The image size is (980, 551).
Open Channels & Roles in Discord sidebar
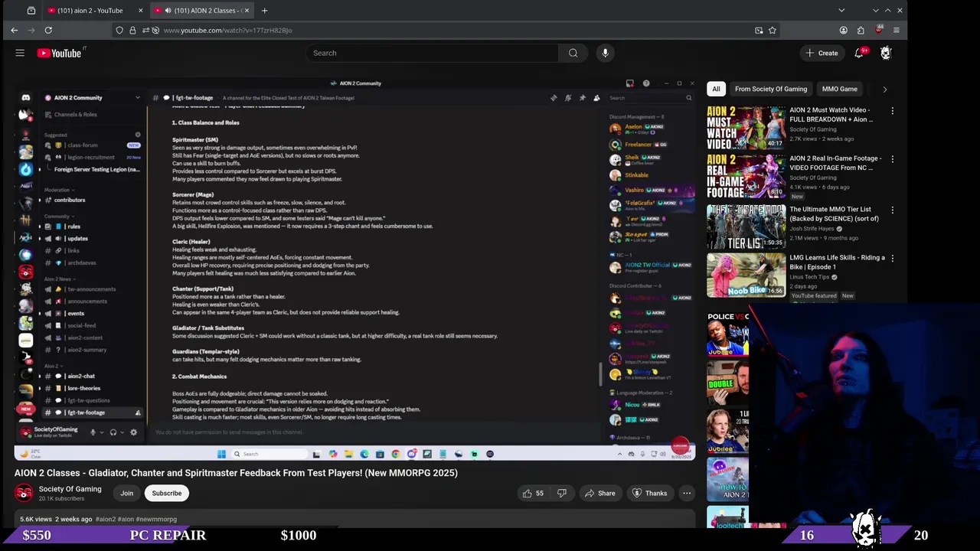coord(75,114)
